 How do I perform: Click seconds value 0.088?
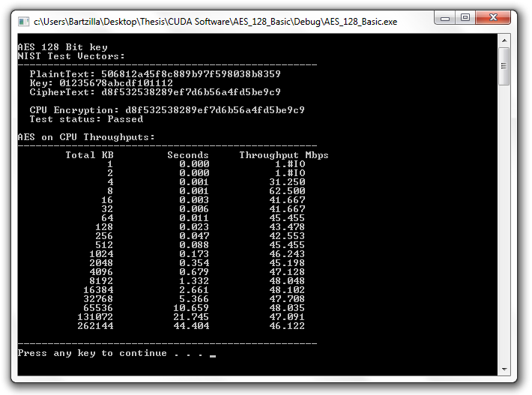[194, 245]
